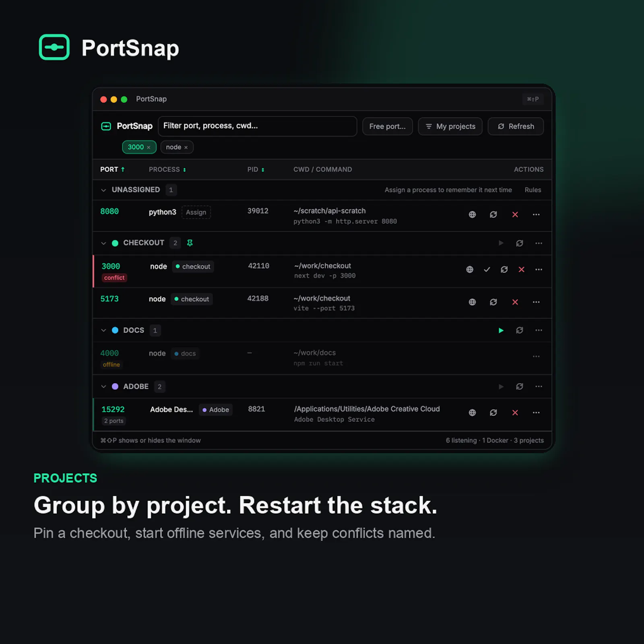Image resolution: width=644 pixels, height=644 pixels.
Task: Collapse the ADOBE group chevron
Action: (x=103, y=386)
